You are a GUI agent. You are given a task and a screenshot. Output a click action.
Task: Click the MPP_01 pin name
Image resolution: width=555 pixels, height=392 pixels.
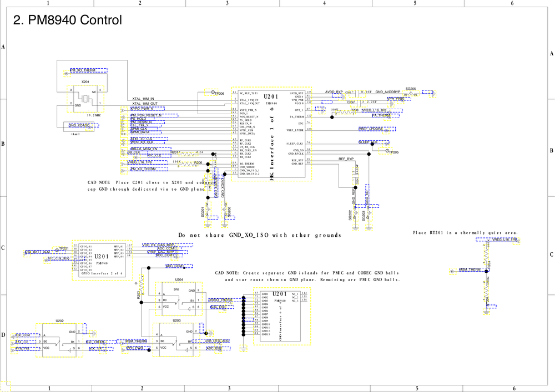click(x=119, y=246)
